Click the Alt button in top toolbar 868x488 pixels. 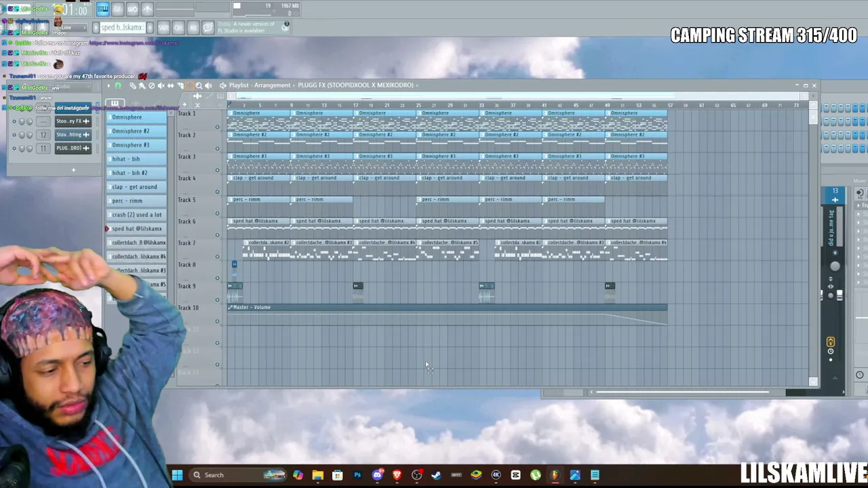coord(193,27)
